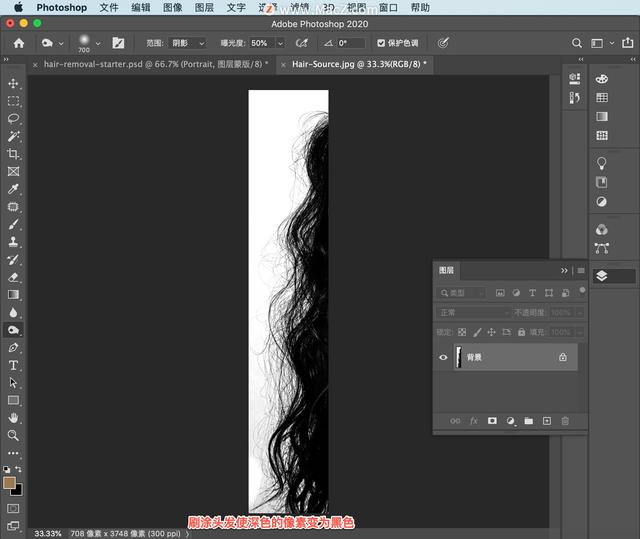
Task: Select the Rectangle shape tool
Action: click(13, 400)
